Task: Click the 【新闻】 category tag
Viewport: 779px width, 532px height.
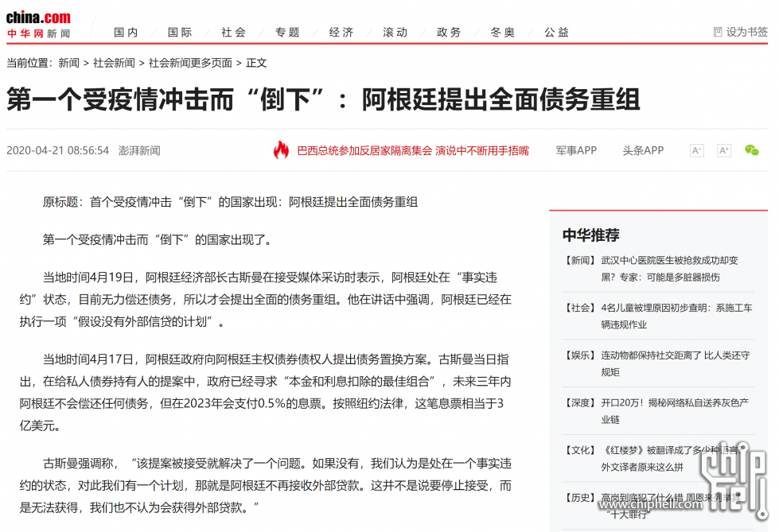Action: 578,260
